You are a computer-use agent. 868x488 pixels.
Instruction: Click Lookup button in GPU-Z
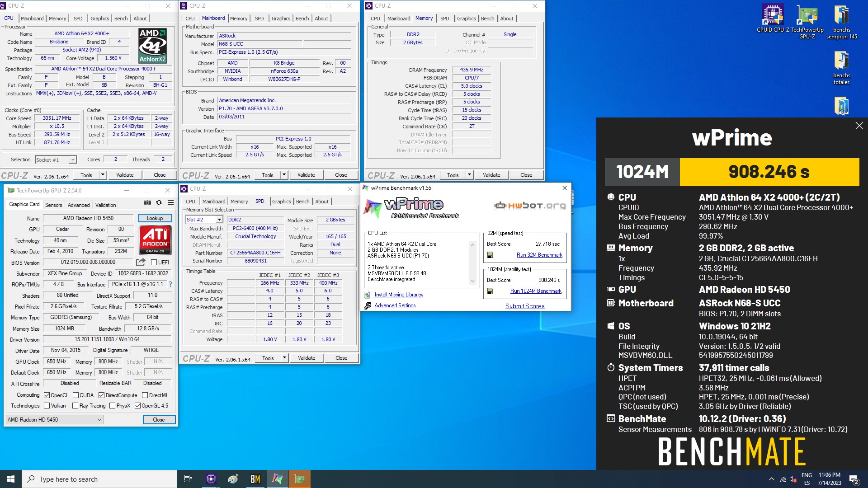coord(155,218)
